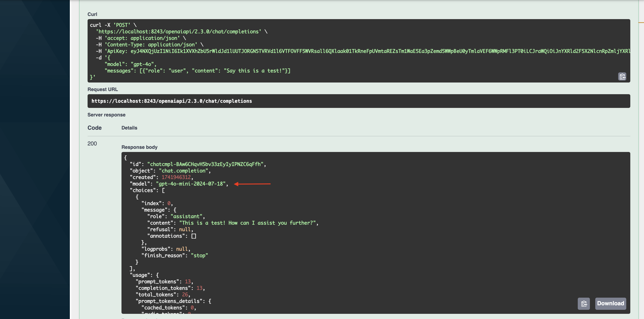Click the Details column header
The height and width of the screenshot is (319, 644).
pos(129,128)
